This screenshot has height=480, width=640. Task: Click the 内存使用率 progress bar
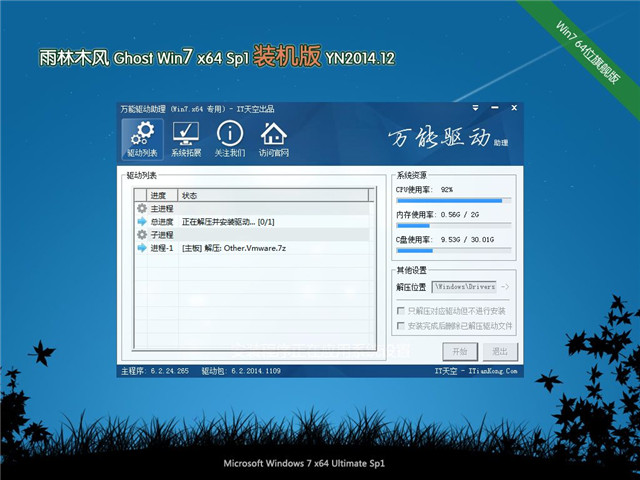tap(454, 226)
